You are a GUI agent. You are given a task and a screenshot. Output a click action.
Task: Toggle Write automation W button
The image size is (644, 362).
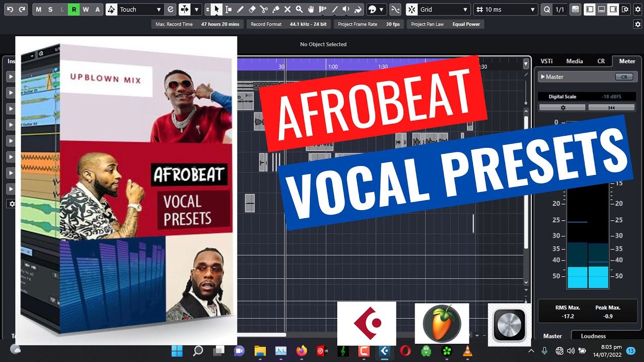click(x=86, y=10)
